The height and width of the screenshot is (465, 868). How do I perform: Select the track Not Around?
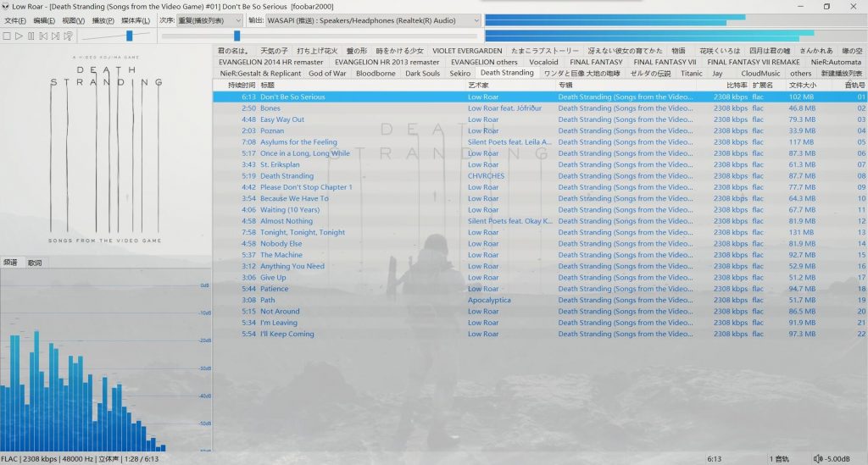540,312
